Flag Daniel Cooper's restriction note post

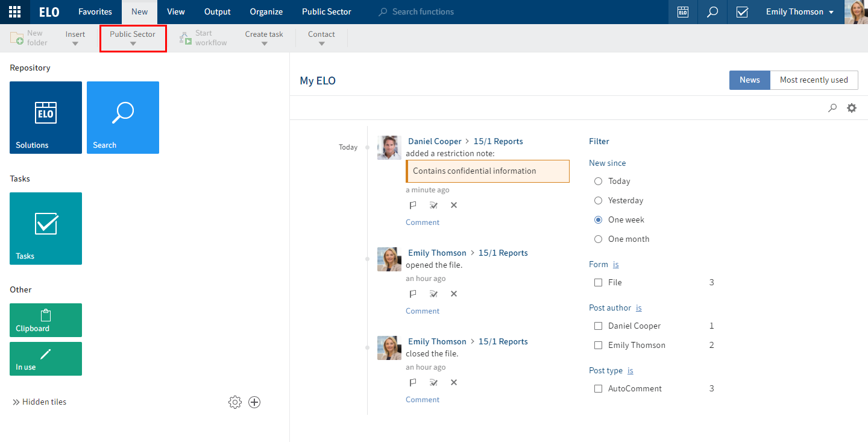point(413,206)
